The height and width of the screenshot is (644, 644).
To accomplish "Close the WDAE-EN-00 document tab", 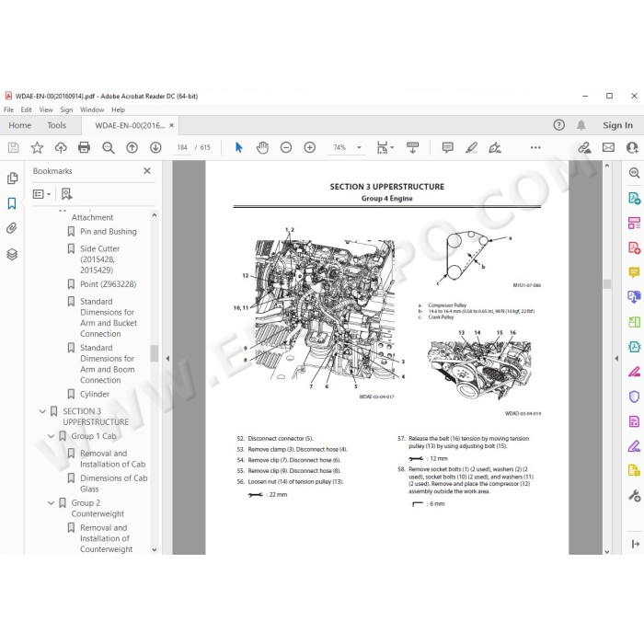I will (x=172, y=125).
